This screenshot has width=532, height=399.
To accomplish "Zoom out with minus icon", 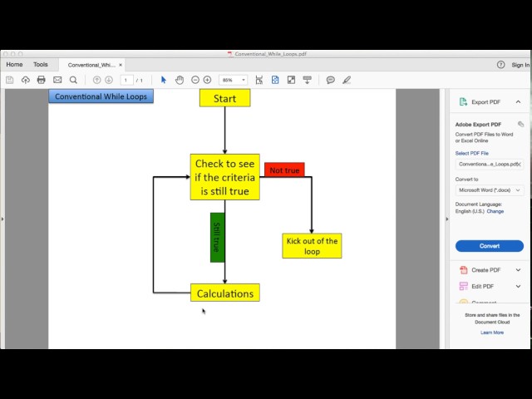I will coord(195,80).
